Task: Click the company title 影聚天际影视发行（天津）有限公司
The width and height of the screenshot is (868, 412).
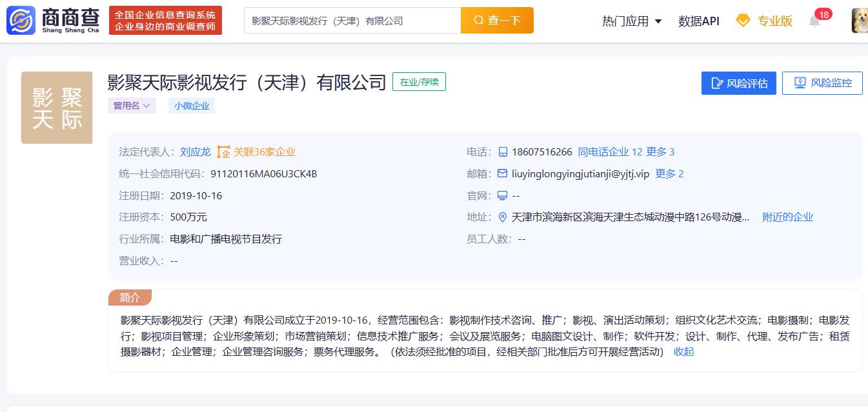Action: pos(247,83)
